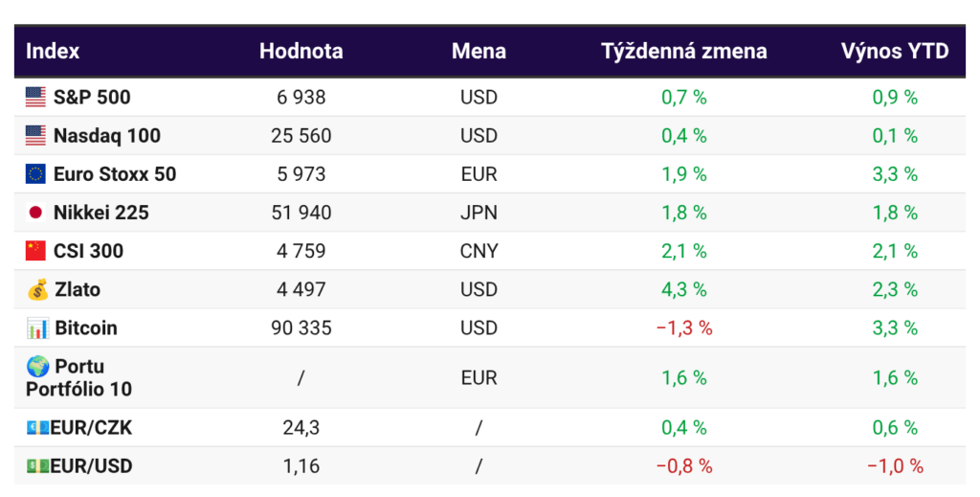Click the EUR/USD YTD return −1,0 %
980x497 pixels.
(x=894, y=467)
